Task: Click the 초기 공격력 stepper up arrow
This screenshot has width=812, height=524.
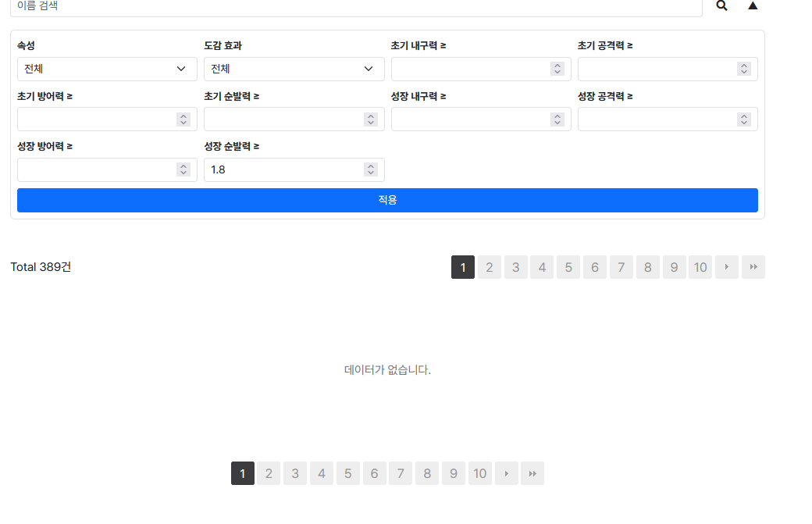Action: pyautogui.click(x=743, y=66)
